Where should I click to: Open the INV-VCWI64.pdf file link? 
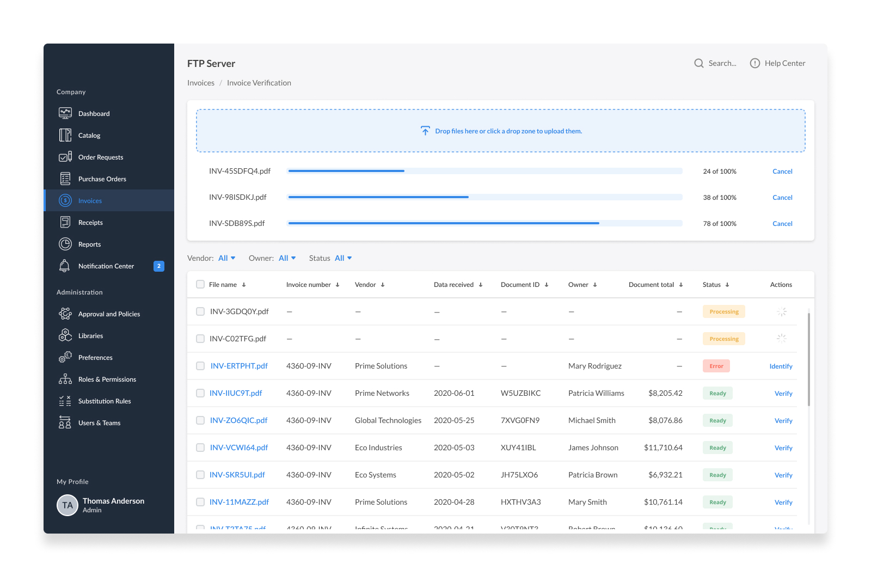click(x=239, y=448)
